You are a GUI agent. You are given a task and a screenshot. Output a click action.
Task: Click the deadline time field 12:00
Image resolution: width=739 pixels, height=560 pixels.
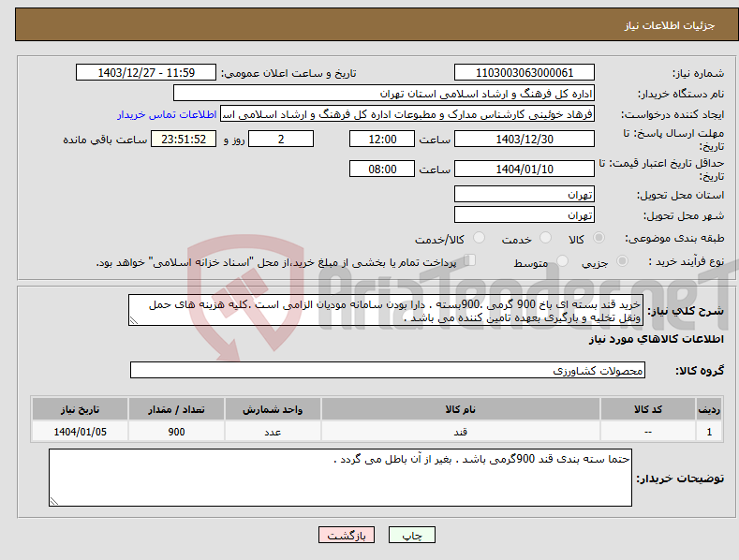click(x=382, y=139)
